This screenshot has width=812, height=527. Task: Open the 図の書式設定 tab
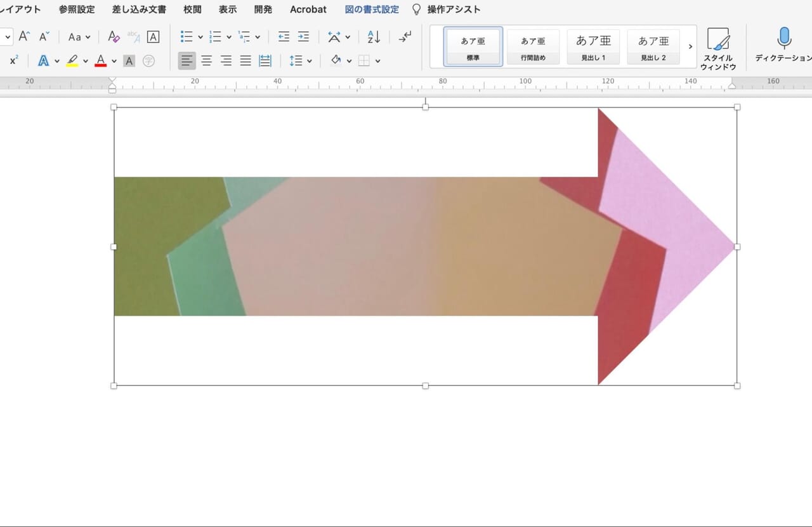coord(372,10)
